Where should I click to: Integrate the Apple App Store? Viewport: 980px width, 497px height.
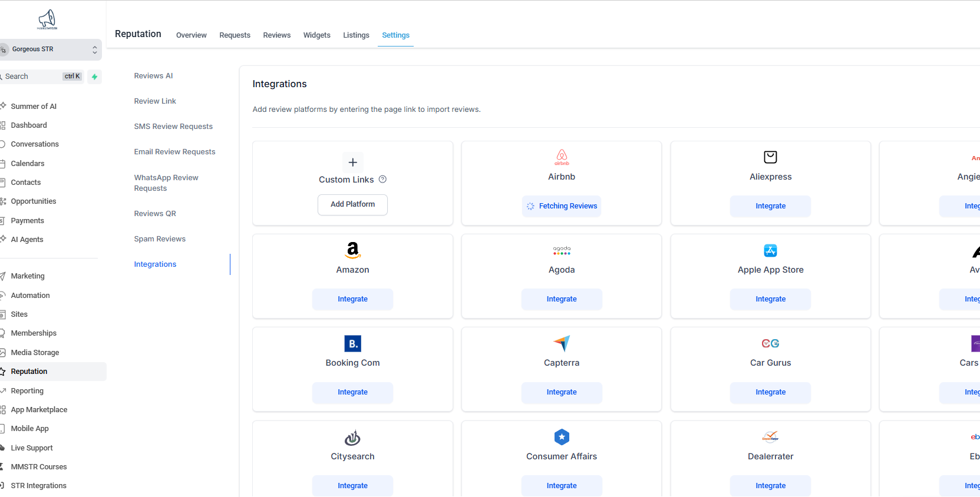[x=770, y=299]
